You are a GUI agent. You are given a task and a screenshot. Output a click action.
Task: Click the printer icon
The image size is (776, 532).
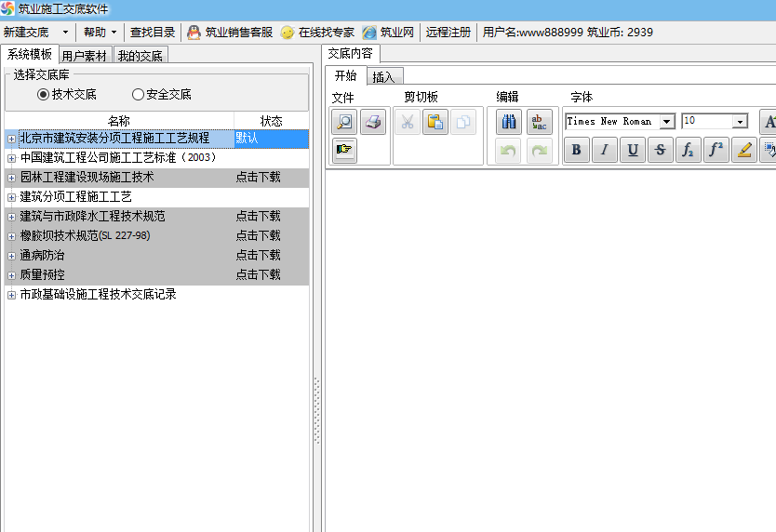pyautogui.click(x=373, y=122)
